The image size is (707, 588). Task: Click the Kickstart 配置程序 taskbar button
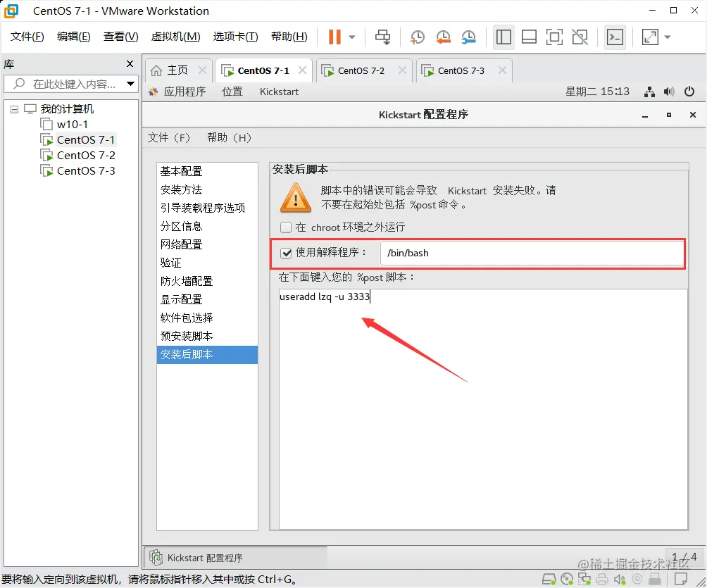pyautogui.click(x=235, y=558)
